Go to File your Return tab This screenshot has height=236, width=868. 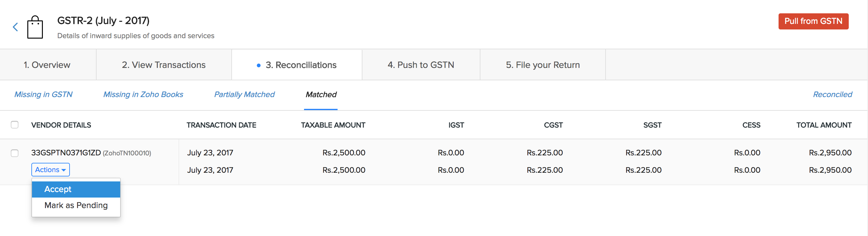(x=543, y=65)
